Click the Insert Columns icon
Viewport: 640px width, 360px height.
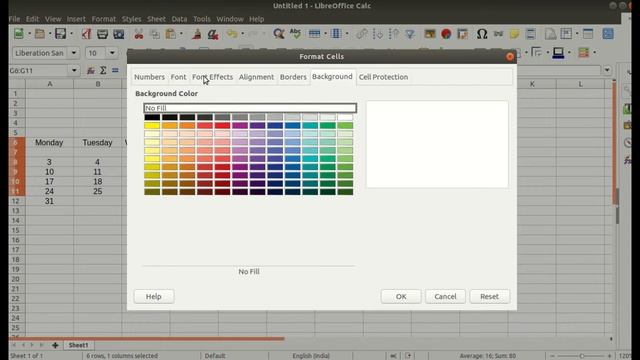pos(336,34)
